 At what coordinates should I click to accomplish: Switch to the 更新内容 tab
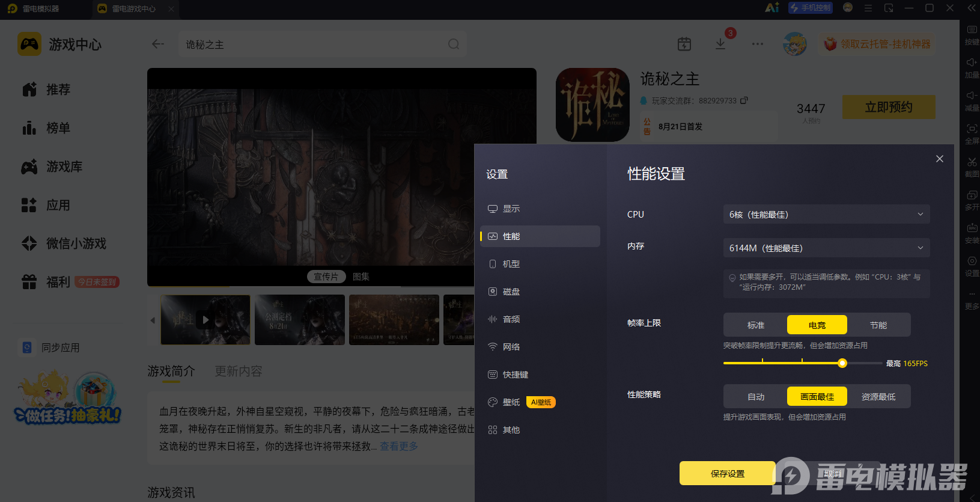(x=239, y=371)
